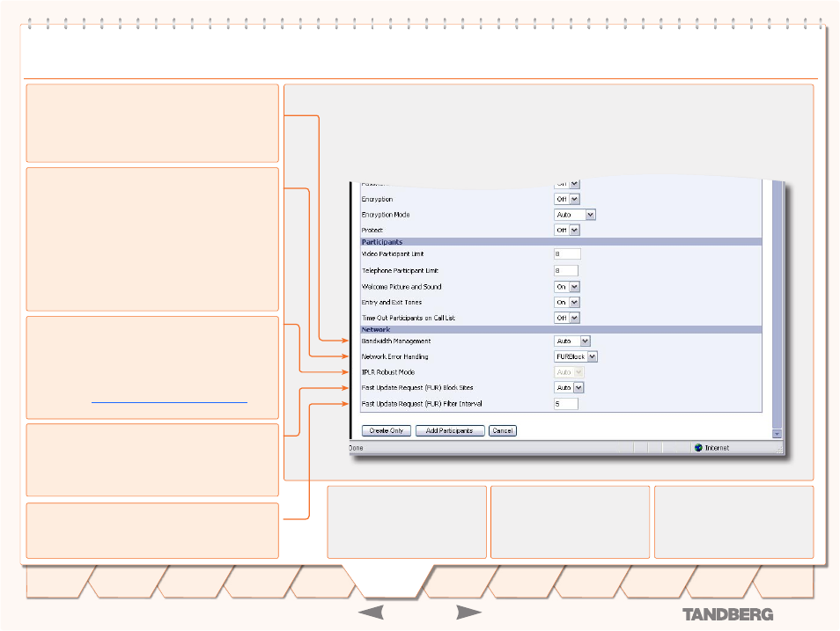
Task: Open the FUR Block Sites dropdown
Action: click(569, 388)
